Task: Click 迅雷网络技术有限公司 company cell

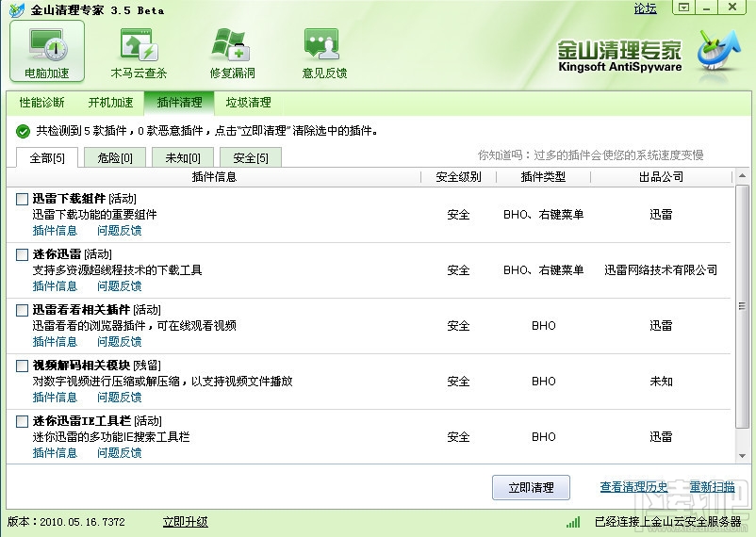Action: pos(661,270)
